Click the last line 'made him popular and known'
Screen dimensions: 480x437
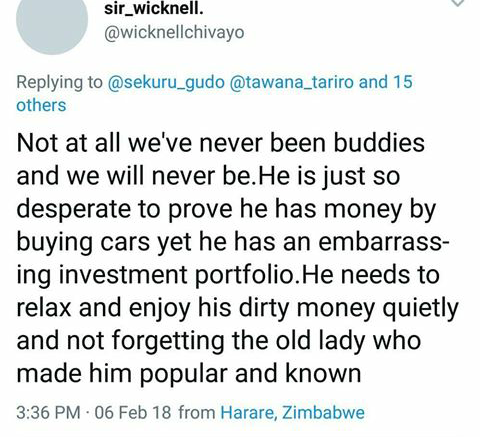[x=189, y=374]
